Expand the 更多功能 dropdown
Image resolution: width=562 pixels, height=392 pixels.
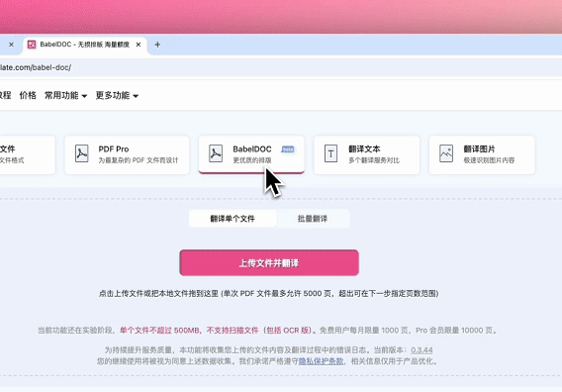tap(117, 95)
